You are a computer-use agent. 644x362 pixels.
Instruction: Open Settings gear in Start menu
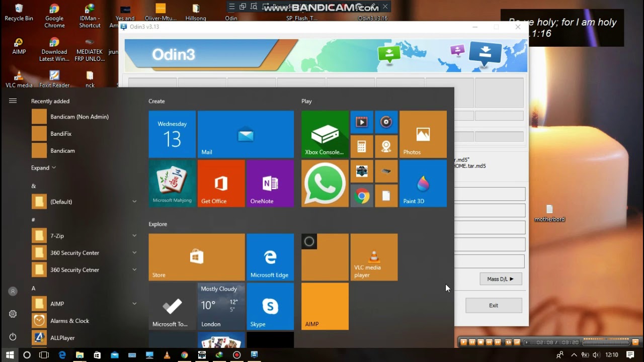[13, 314]
